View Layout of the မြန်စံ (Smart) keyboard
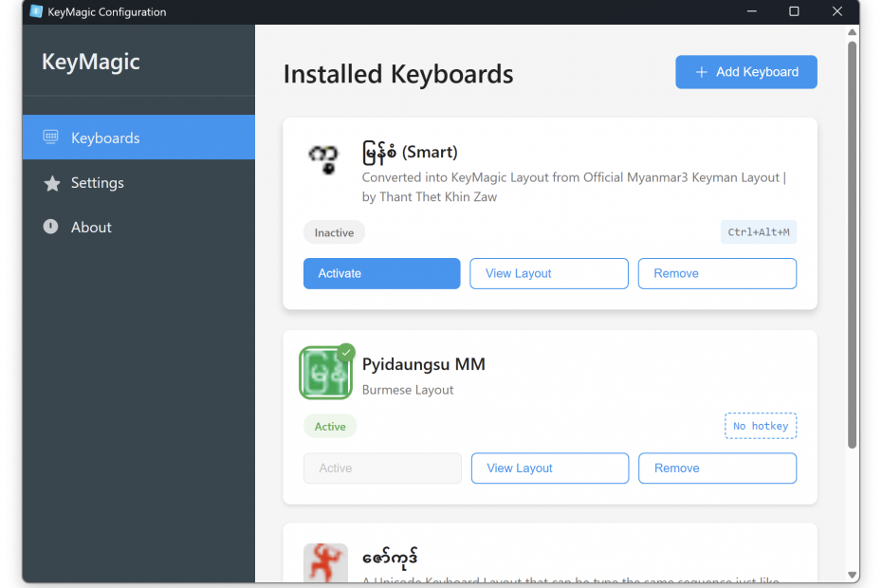 tap(549, 273)
